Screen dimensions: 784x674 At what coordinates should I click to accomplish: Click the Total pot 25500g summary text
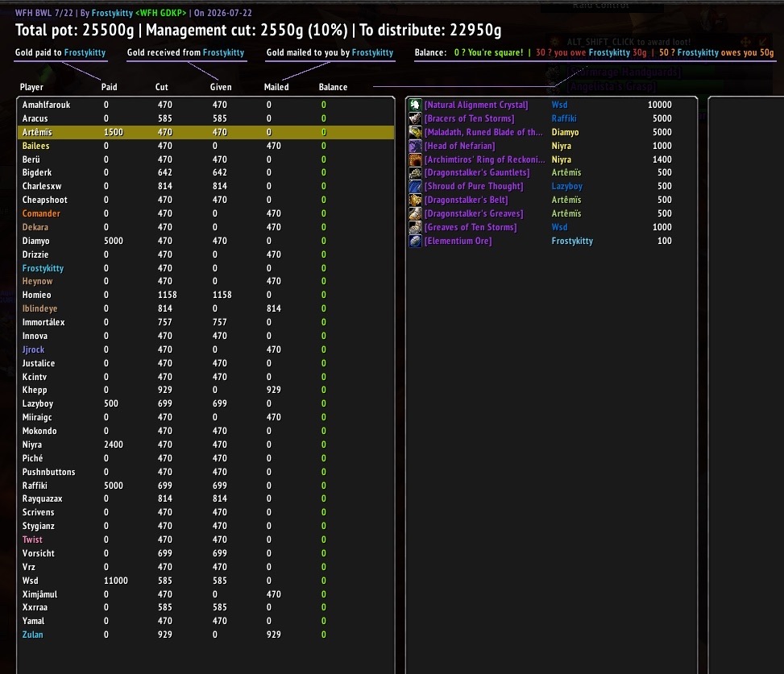[x=75, y=30]
